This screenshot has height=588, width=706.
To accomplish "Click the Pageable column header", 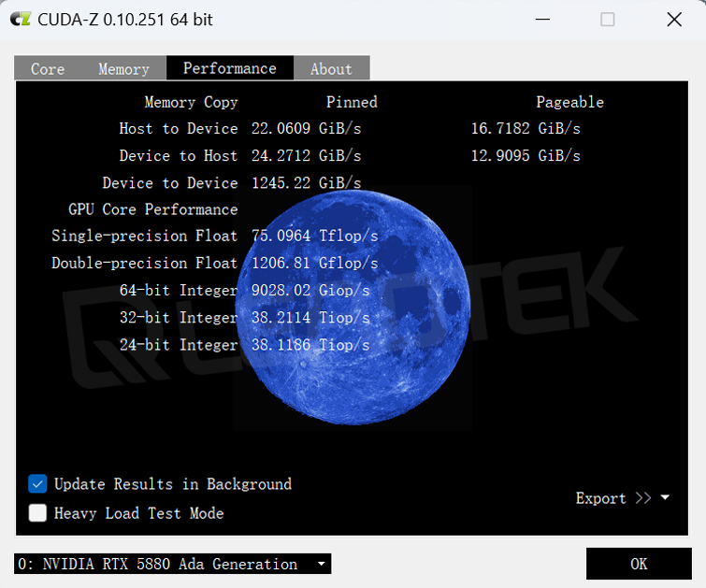I will [x=570, y=102].
